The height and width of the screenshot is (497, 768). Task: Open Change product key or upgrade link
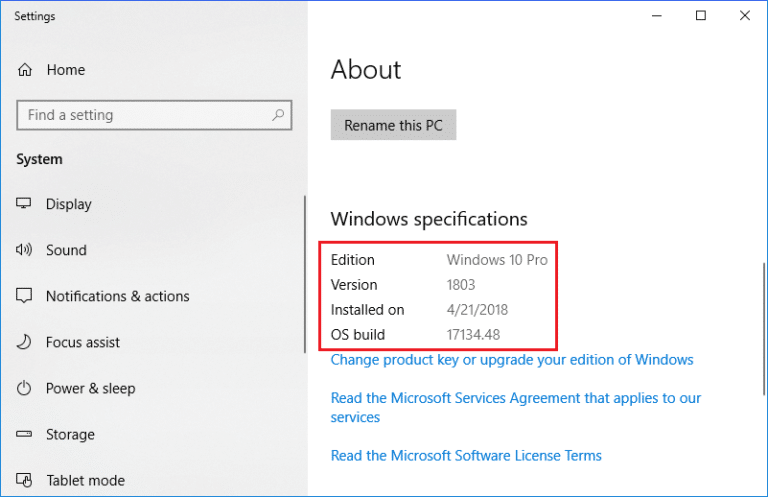[511, 359]
